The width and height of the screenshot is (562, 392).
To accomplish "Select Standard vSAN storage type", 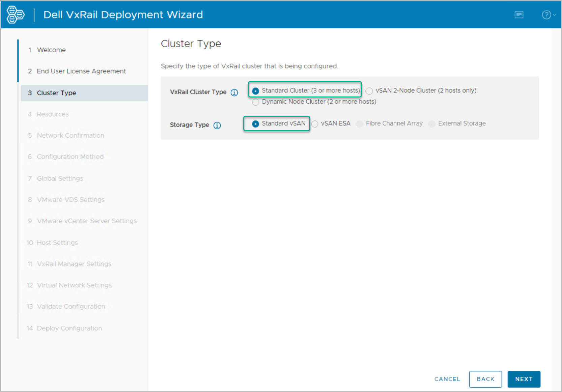I will (256, 124).
